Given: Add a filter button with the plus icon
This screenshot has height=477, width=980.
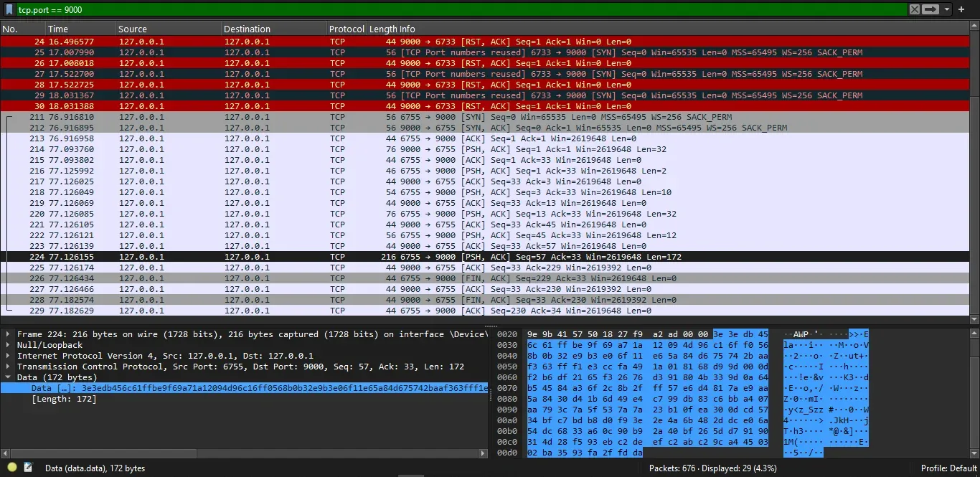Looking at the screenshot, I should pyautogui.click(x=961, y=9).
